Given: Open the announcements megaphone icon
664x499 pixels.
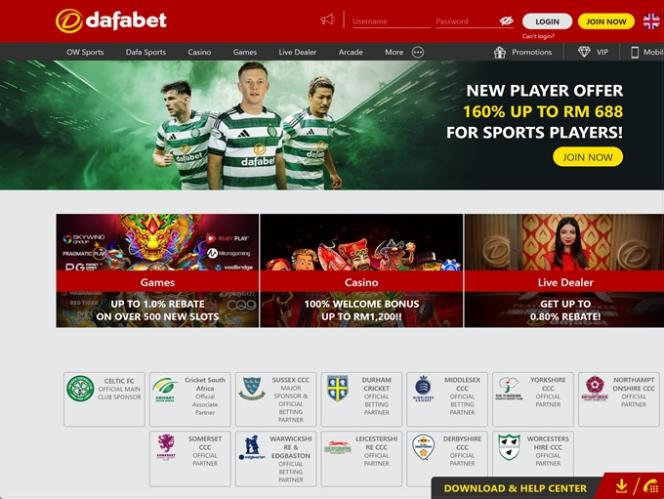Looking at the screenshot, I should (327, 19).
